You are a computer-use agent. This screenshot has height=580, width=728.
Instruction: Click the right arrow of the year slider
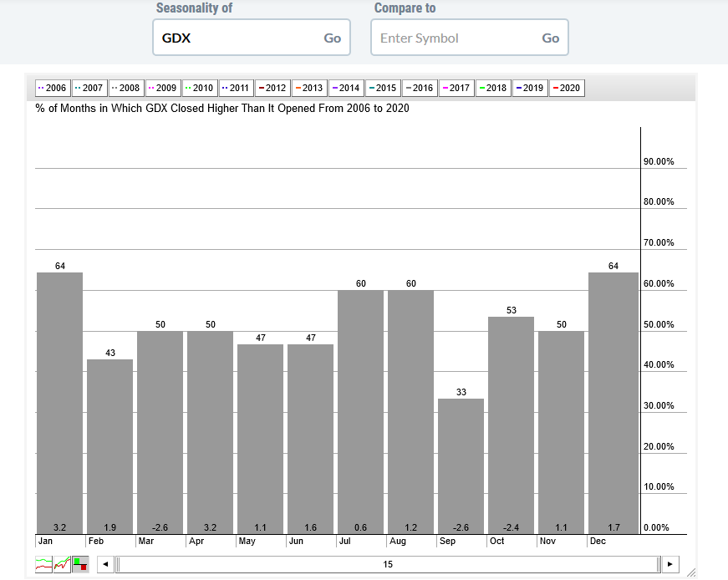tap(670, 564)
